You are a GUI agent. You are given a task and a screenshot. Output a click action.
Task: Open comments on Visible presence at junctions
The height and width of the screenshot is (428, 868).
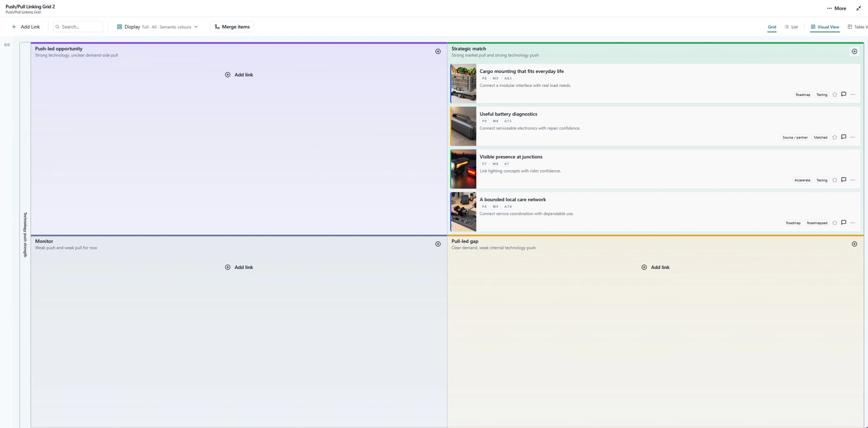coord(844,180)
